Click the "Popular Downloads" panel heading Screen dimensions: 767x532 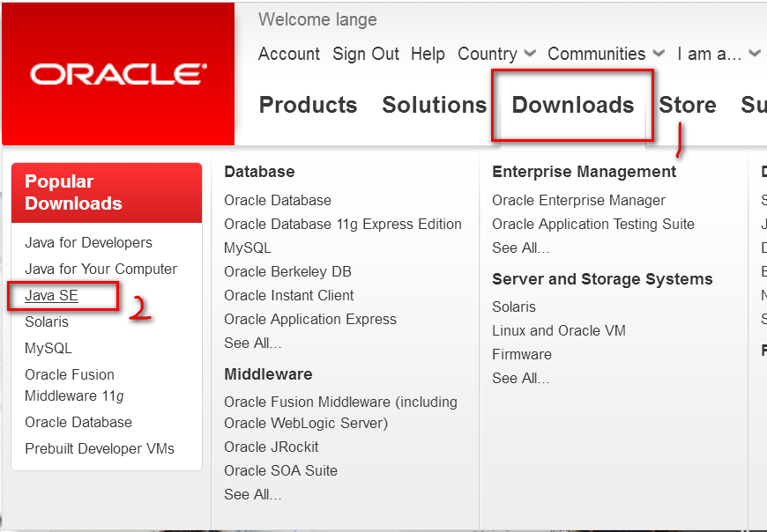tap(73, 193)
